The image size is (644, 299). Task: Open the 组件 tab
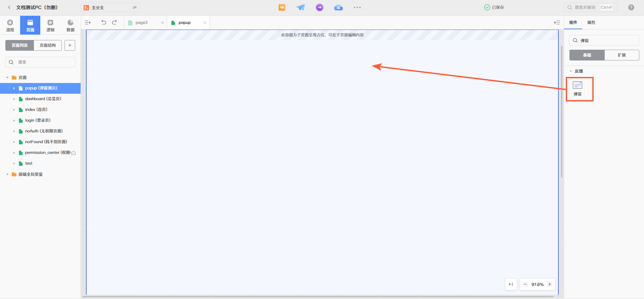[573, 23]
